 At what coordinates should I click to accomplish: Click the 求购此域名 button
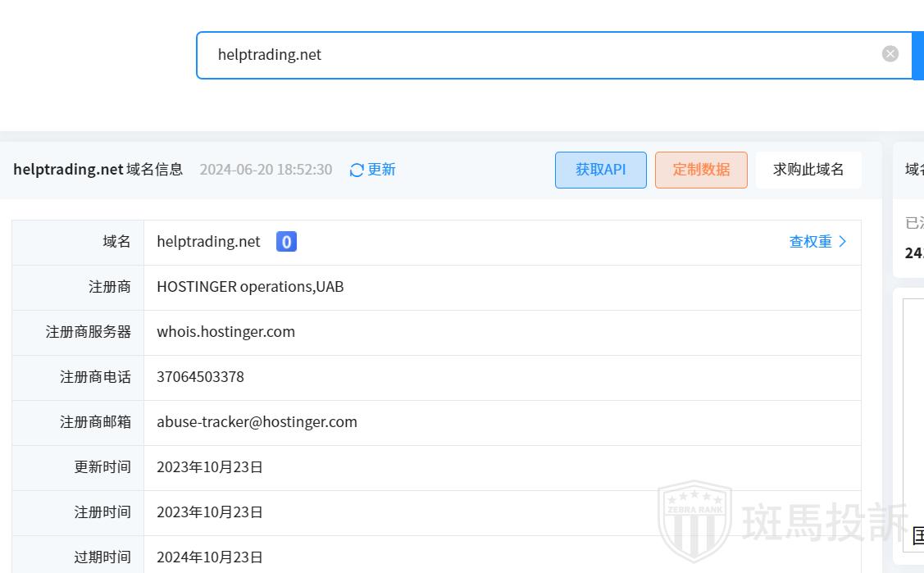(808, 170)
